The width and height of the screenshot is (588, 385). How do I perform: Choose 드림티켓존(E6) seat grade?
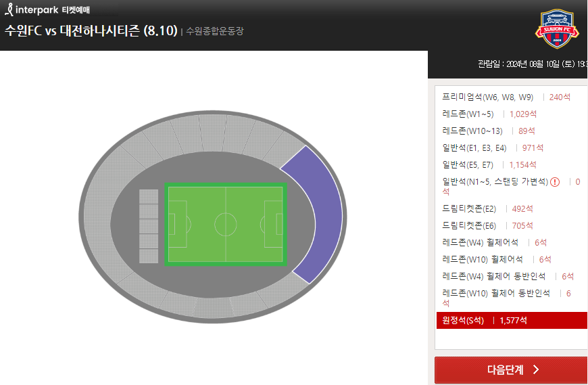(x=511, y=225)
